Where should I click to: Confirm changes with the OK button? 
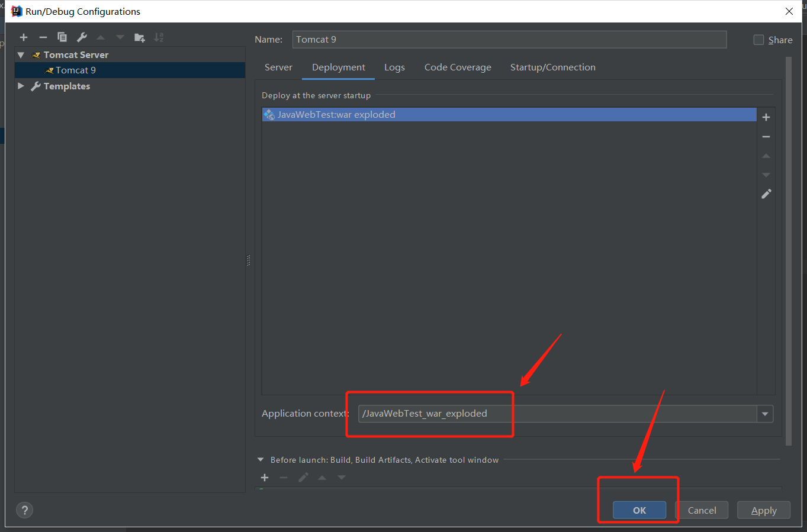point(638,510)
